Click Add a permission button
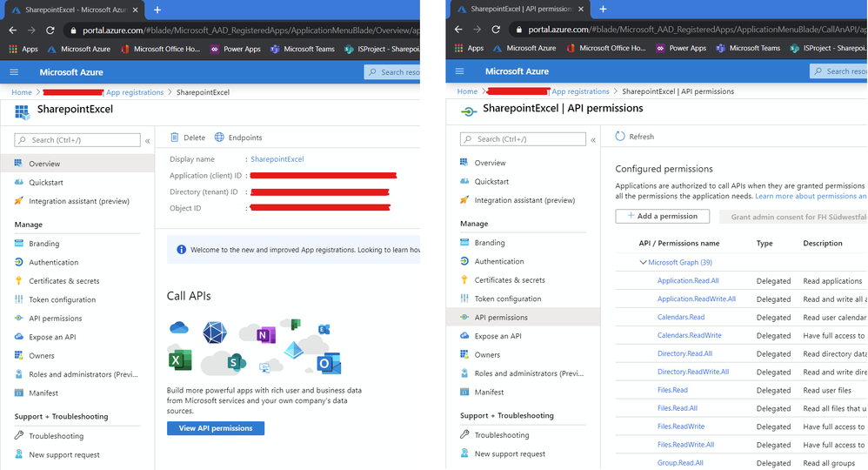Viewport: 868px width, 470px height. (662, 216)
